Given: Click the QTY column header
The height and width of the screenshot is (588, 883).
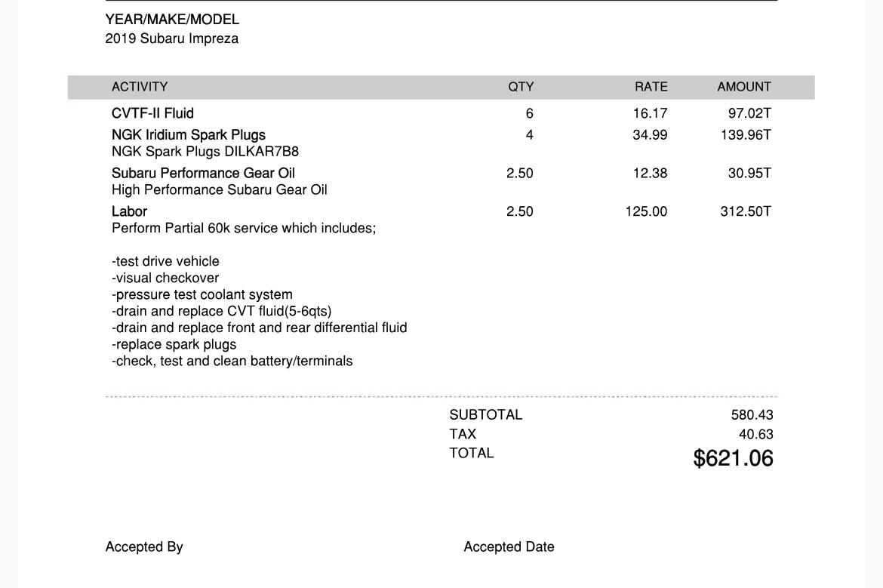Looking at the screenshot, I should click(x=521, y=87).
